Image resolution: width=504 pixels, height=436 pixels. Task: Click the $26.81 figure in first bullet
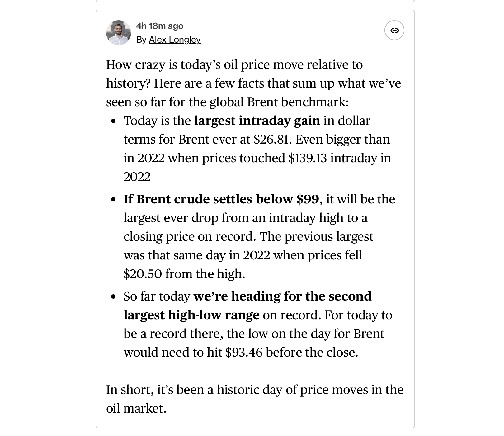tap(271, 139)
